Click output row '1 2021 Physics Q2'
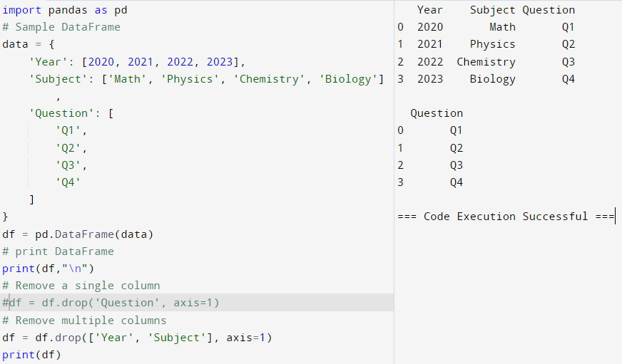This screenshot has height=364, width=622. pos(486,44)
